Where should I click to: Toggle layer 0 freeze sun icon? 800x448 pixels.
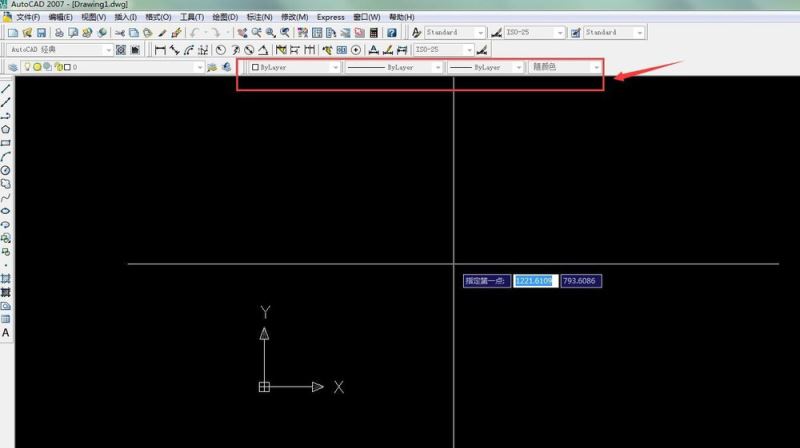pyautogui.click(x=37, y=67)
